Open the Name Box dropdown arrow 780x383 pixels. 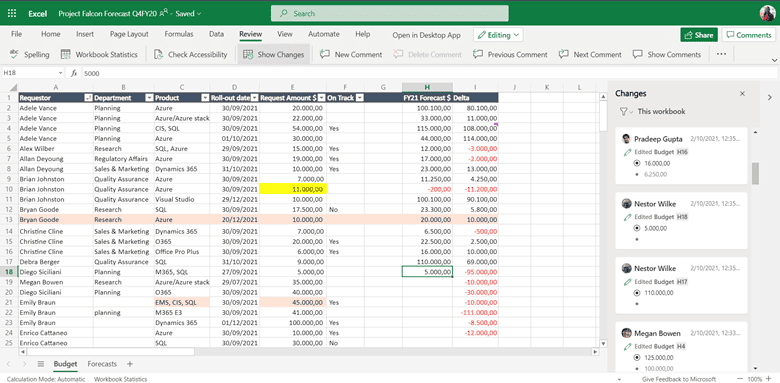61,73
